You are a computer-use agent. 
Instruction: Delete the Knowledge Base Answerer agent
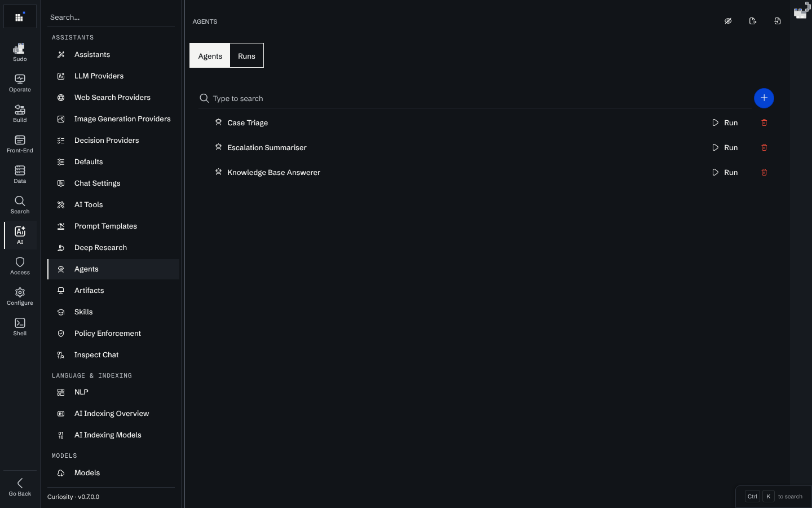[x=764, y=172]
